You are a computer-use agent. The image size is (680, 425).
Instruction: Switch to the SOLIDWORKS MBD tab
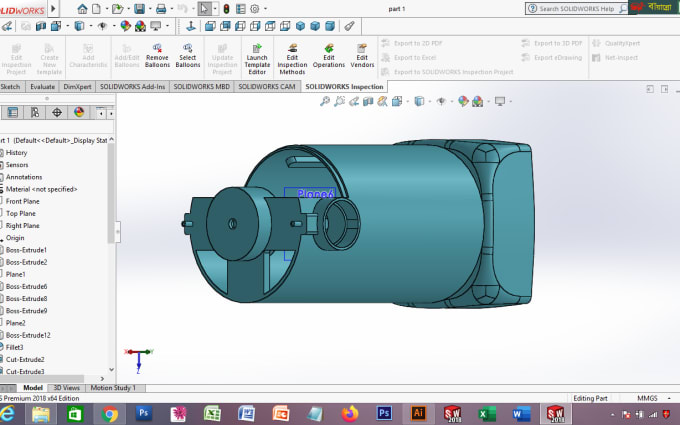202,87
